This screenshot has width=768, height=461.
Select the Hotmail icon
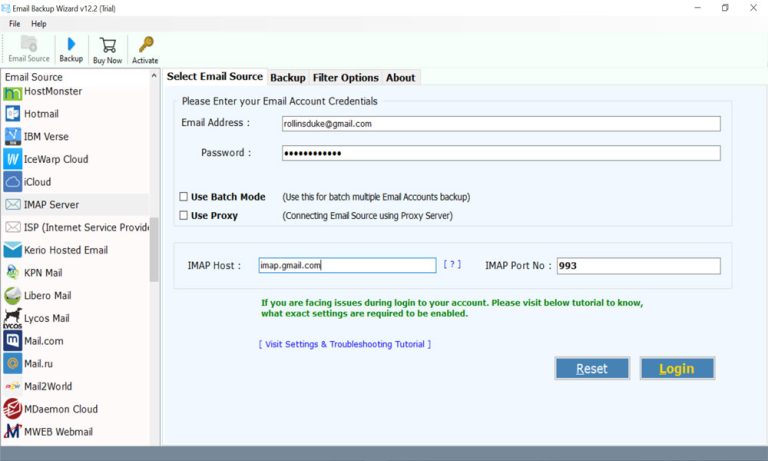pos(13,114)
